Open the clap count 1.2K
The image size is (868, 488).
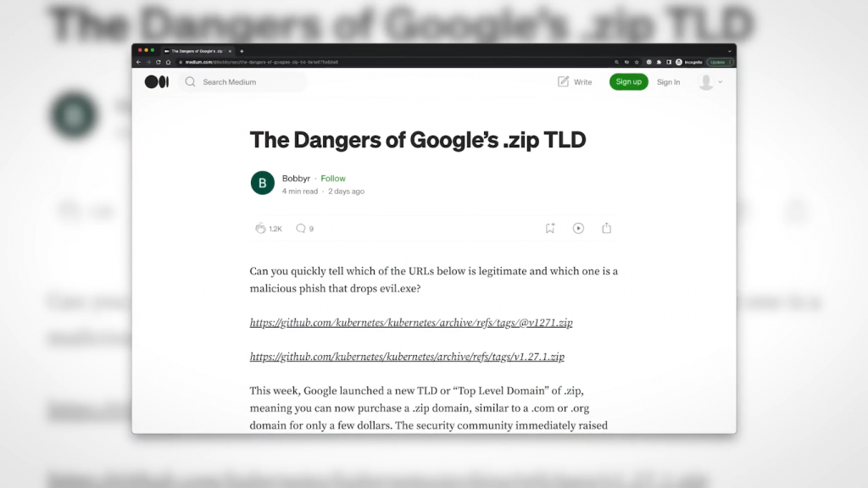coord(275,229)
